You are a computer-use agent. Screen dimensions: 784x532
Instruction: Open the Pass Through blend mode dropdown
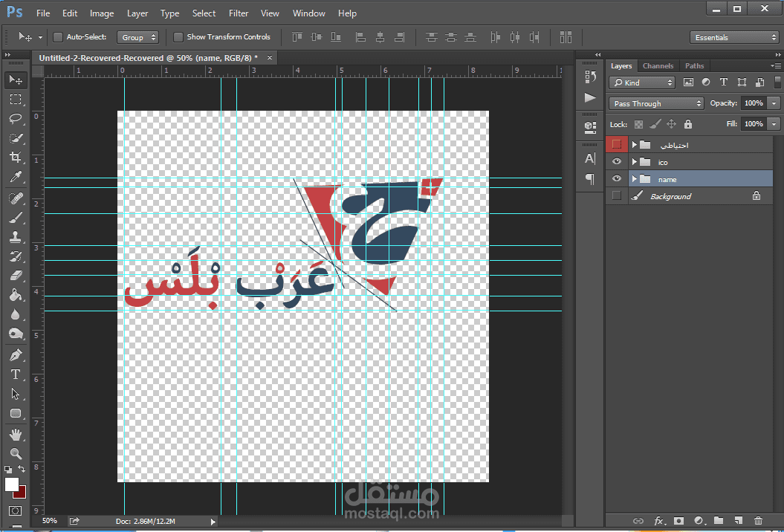point(656,103)
